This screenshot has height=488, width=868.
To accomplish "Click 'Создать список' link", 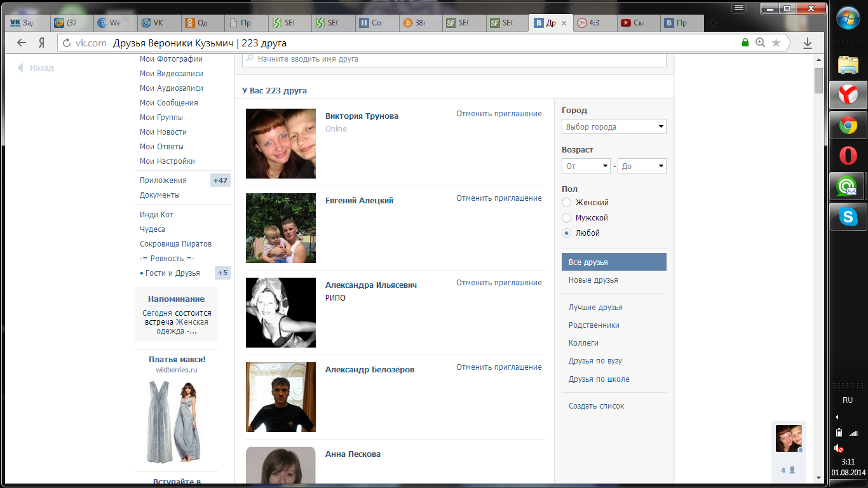I will pos(597,406).
